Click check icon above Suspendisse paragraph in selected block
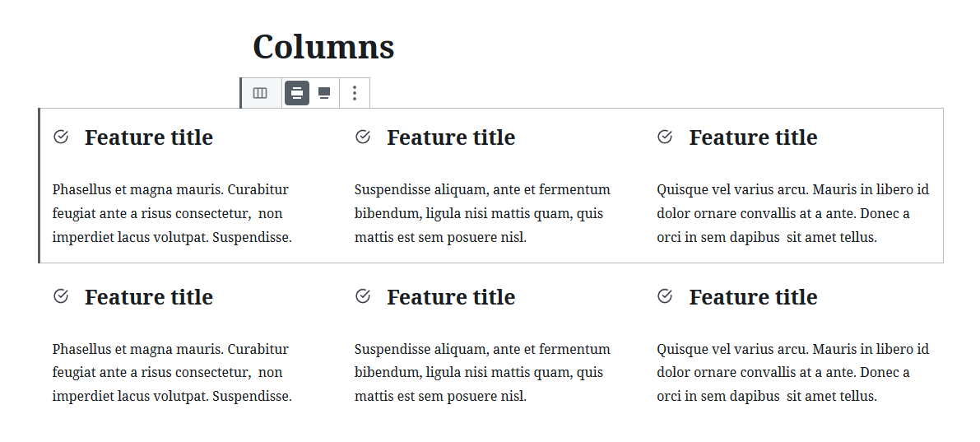Viewport: 980px width, 442px height. pos(363,137)
